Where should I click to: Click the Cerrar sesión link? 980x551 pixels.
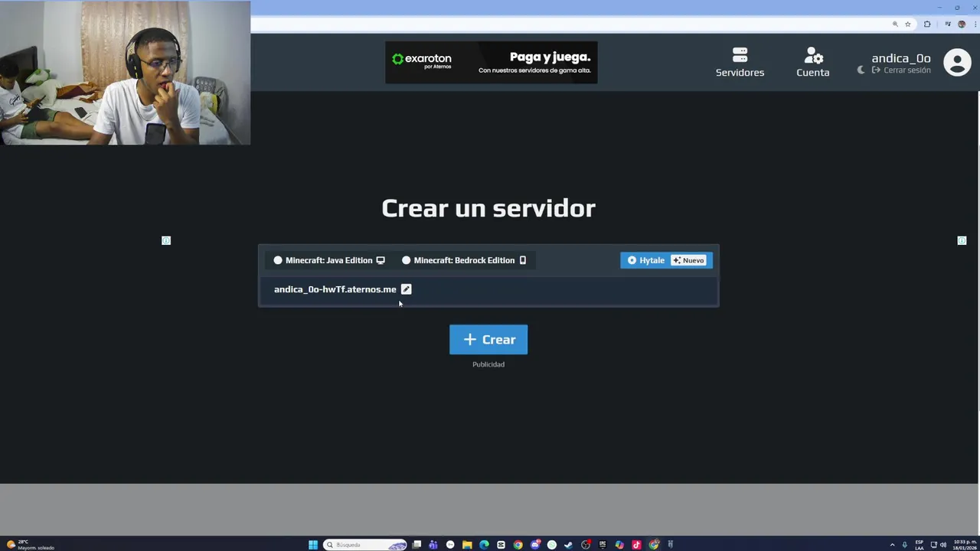pyautogui.click(x=901, y=70)
